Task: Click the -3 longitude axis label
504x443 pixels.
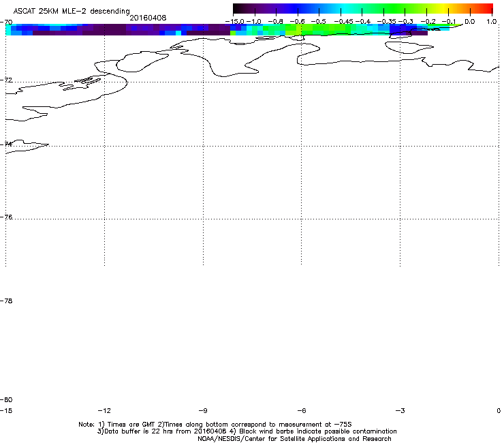Action: tap(400, 411)
